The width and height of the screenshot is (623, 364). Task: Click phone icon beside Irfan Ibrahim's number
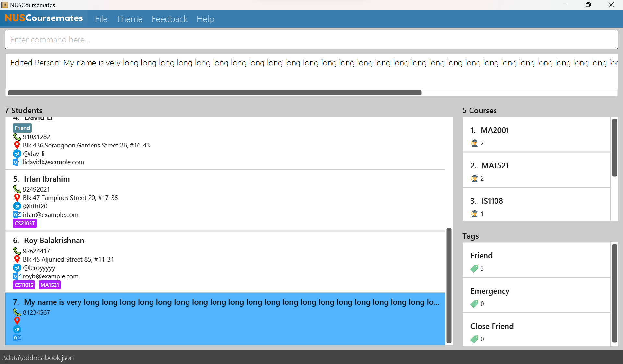pyautogui.click(x=17, y=189)
